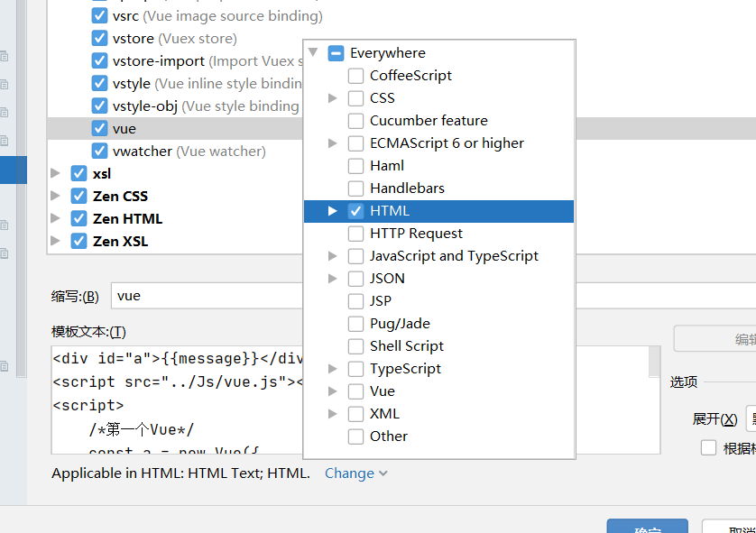Image resolution: width=756 pixels, height=533 pixels.
Task: Click the abbreviation input field
Action: click(207, 296)
